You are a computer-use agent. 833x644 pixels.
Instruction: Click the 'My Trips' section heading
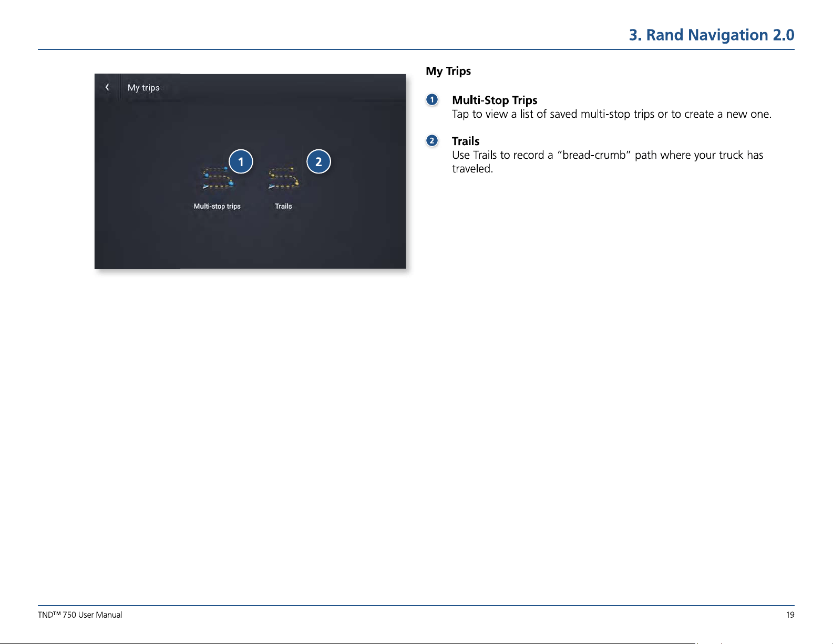point(448,71)
